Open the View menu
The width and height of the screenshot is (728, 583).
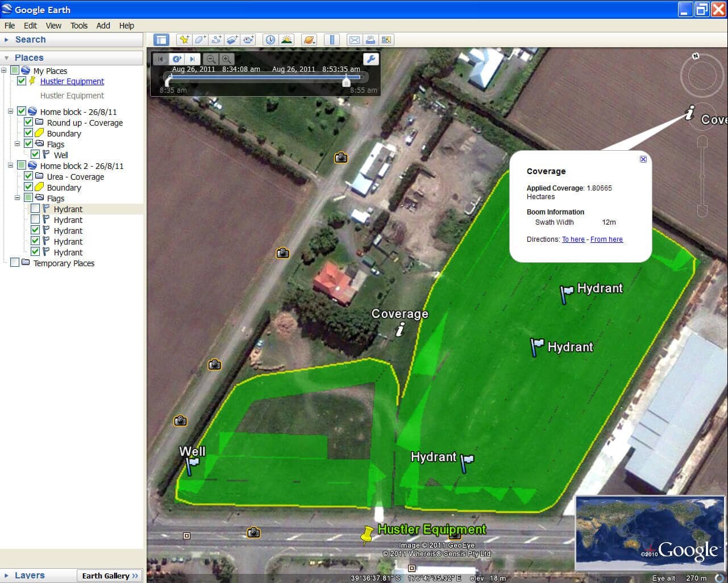[x=53, y=26]
